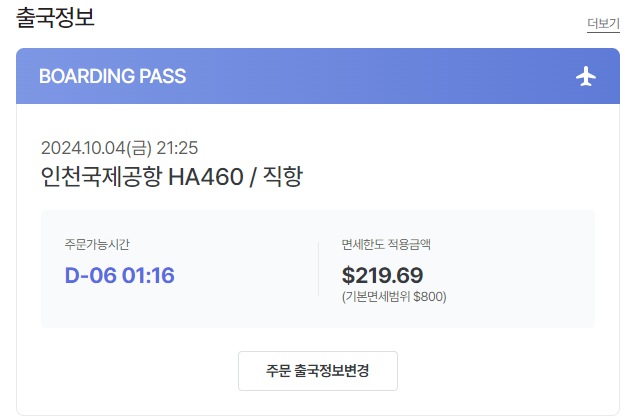Open the 더보기 link
The image size is (635, 420).
(603, 24)
